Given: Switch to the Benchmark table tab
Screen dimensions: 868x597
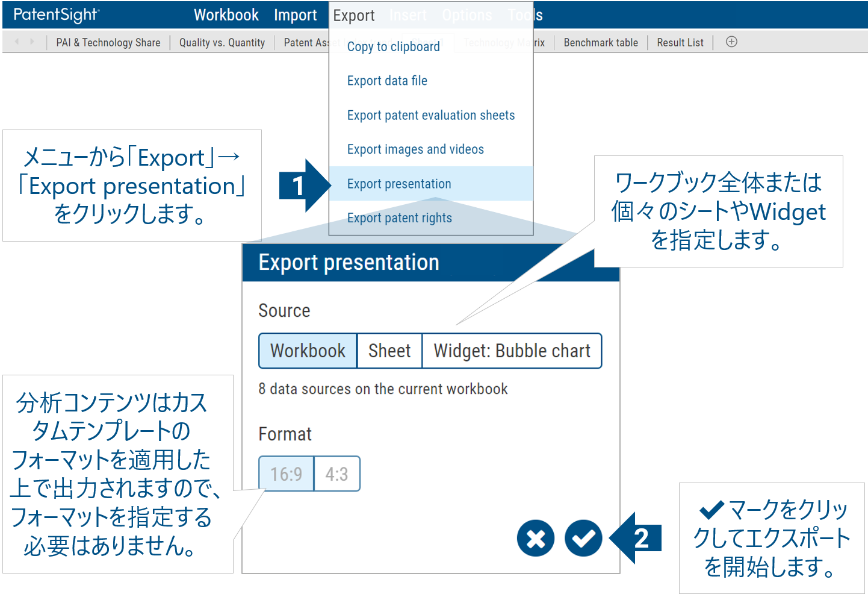Looking at the screenshot, I should point(600,42).
